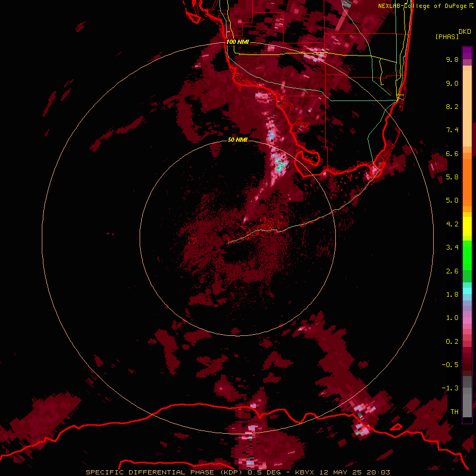This screenshot has width=476, height=476.
Task: Click the 20:03 time stamp in caption
Action: [378, 472]
